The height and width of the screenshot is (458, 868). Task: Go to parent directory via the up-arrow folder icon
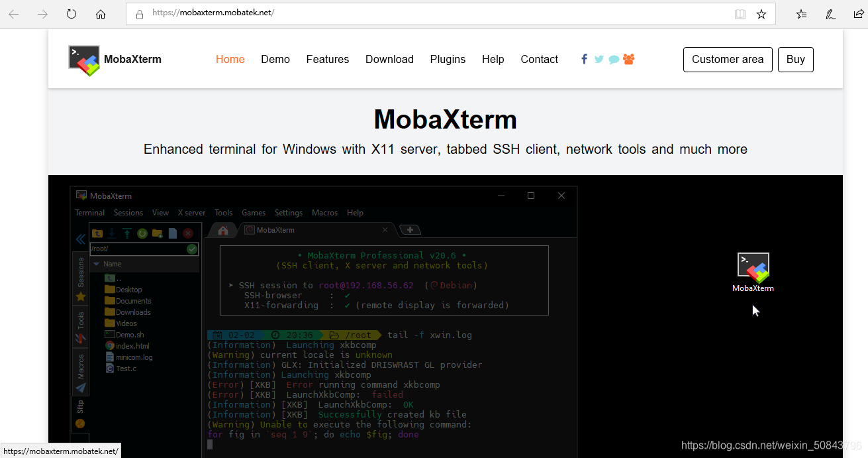tap(97, 233)
